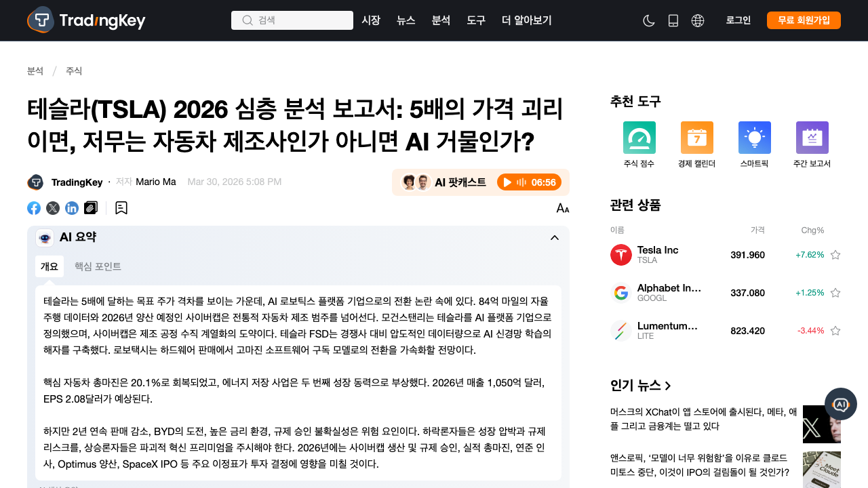Click the 추천 도구 heading
Viewport: 868px width, 488px height.
635,102
